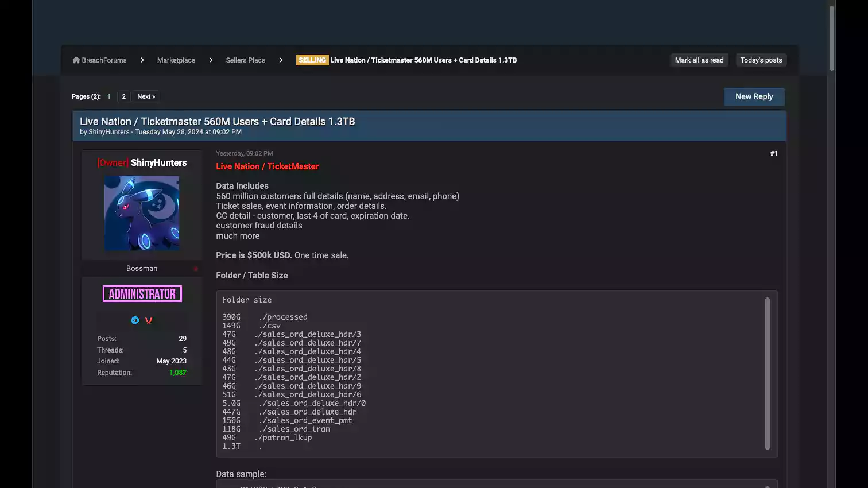Click the Price is $500k USD text
Viewport: 868px width, 488px height.
[x=254, y=255]
